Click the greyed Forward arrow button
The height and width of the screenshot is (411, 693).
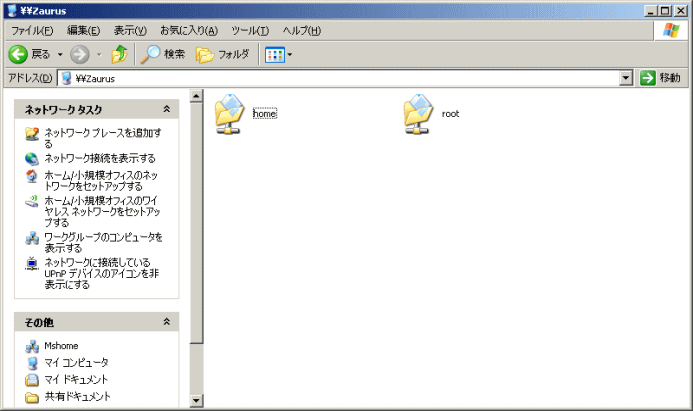(80, 54)
